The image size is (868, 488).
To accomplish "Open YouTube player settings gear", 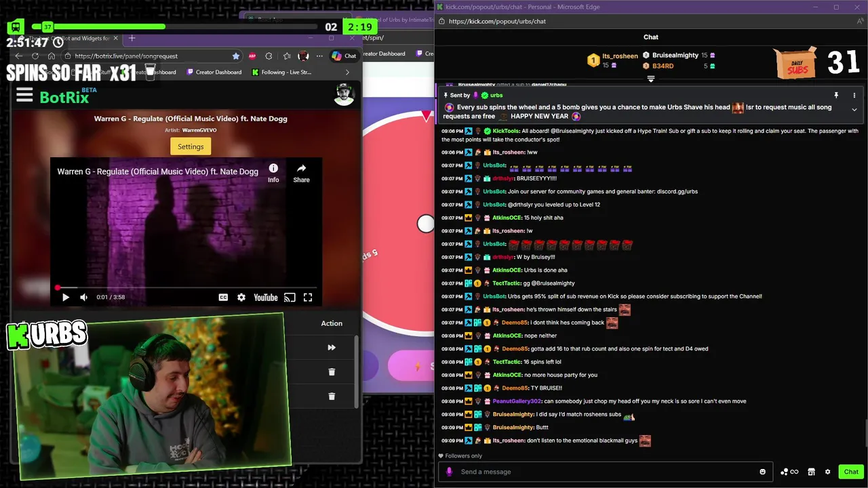I will (x=241, y=297).
